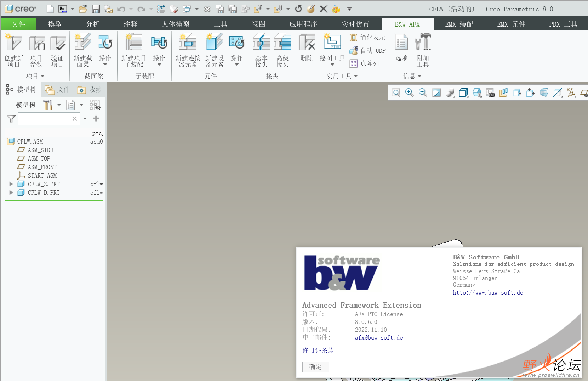The height and width of the screenshot is (381, 588).
Task: Click the 创建新项目 (create new project) icon
Action: point(14,50)
